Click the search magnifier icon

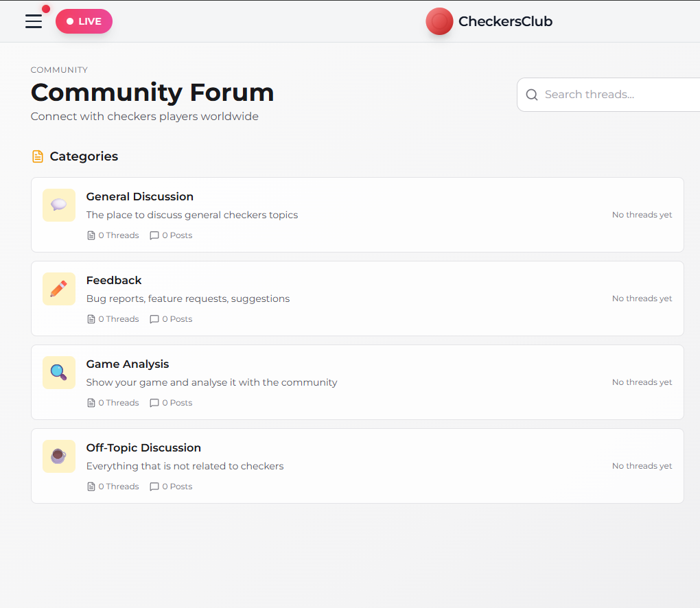(x=532, y=95)
